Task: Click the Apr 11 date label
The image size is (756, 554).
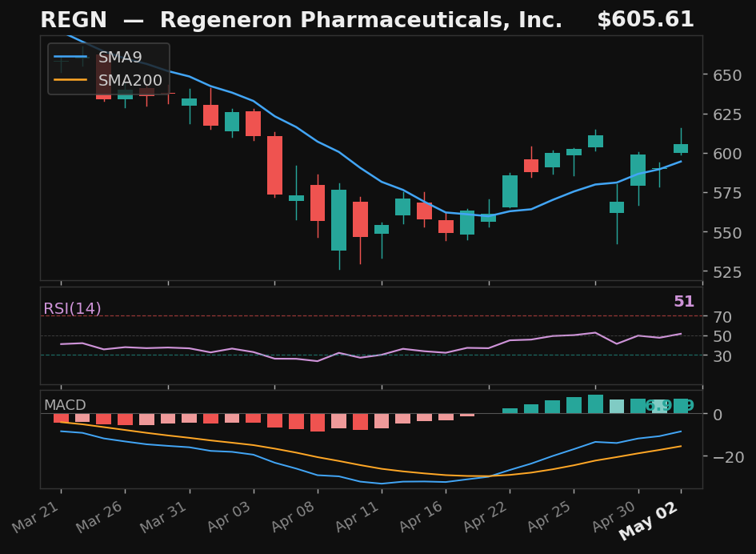Action: [x=357, y=517]
